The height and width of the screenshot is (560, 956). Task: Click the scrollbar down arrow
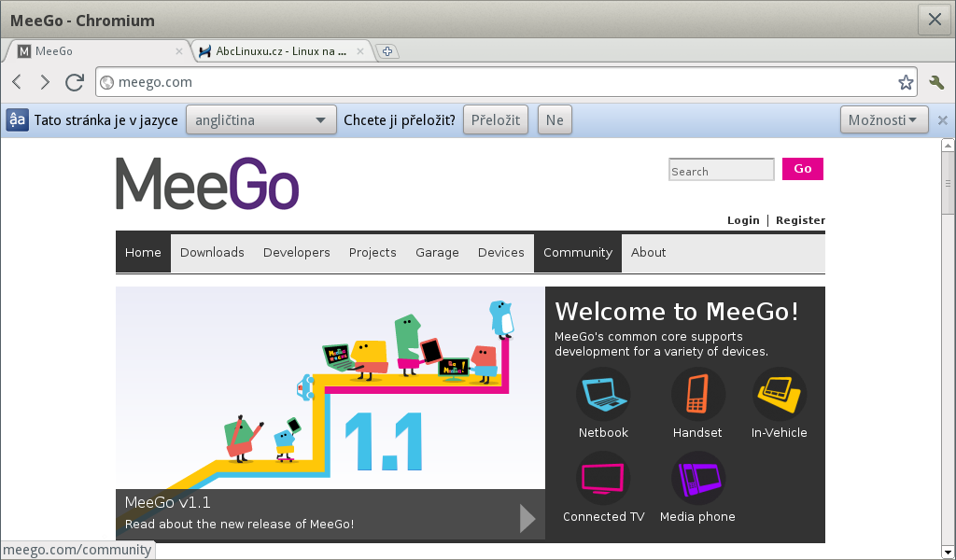tap(948, 553)
